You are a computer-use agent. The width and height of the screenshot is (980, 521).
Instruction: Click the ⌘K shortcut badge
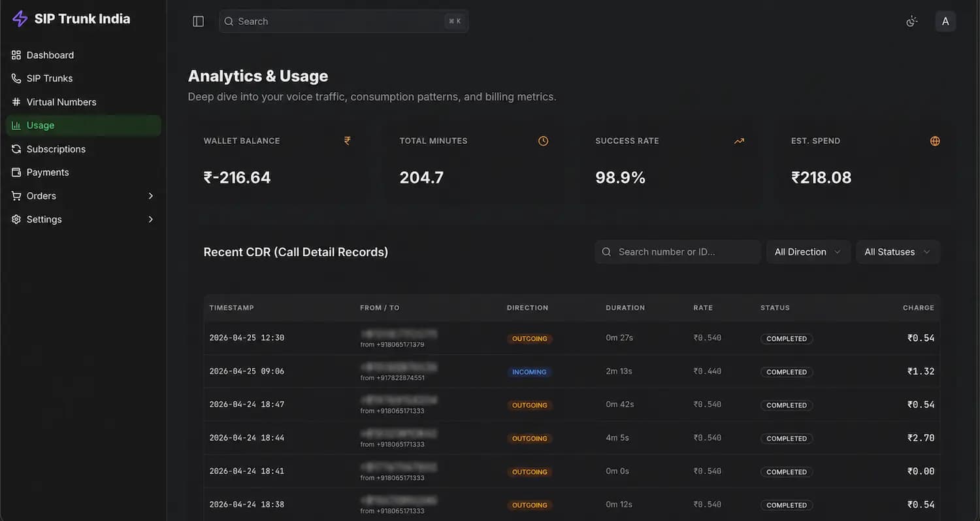[455, 22]
